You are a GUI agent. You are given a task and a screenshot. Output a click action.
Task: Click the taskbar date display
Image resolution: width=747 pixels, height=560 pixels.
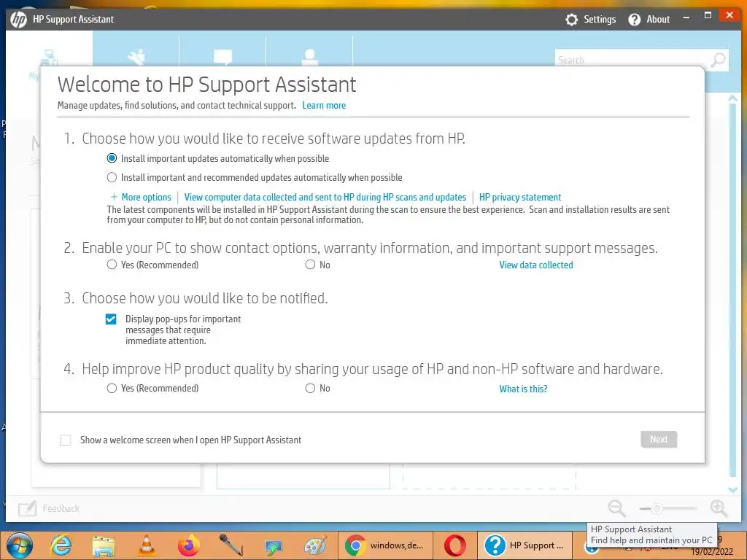click(712, 552)
